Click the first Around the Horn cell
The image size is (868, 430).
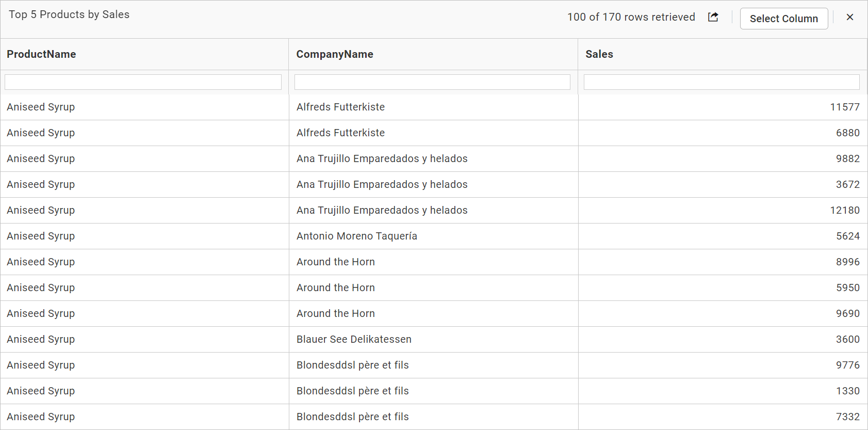pos(335,262)
